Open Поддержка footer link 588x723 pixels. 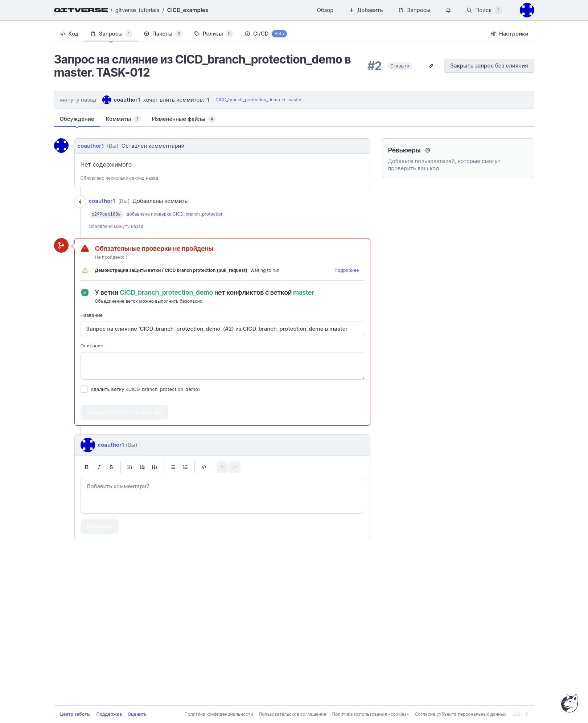click(109, 714)
